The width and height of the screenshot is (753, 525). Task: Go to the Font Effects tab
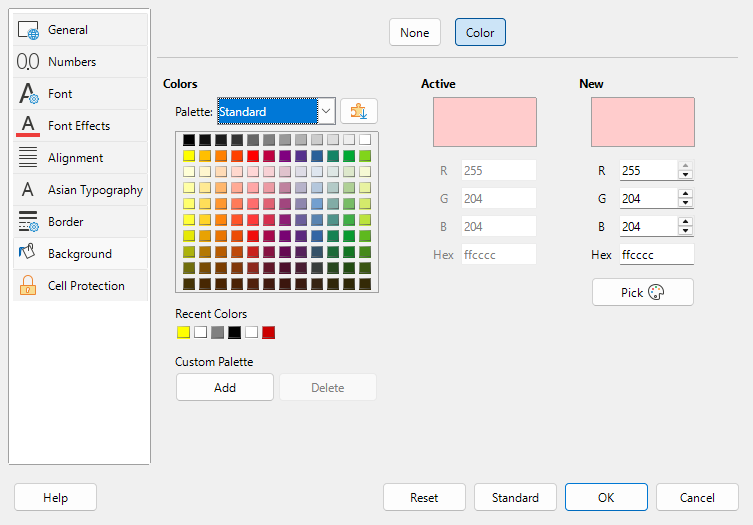pyautogui.click(x=80, y=126)
